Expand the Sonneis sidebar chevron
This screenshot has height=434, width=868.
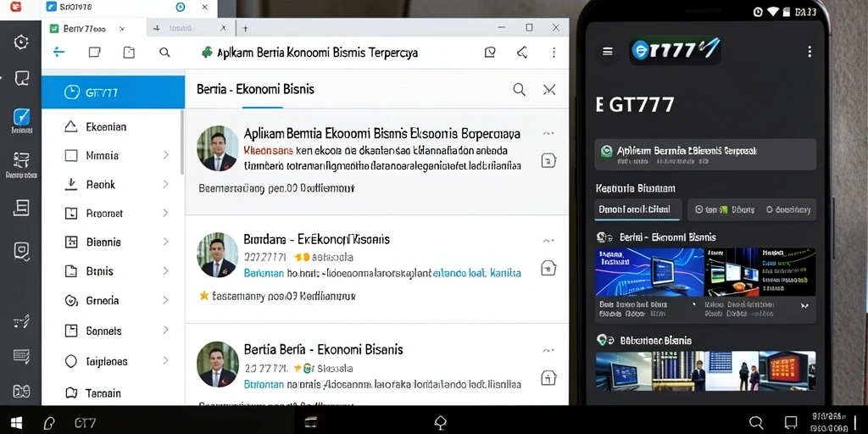click(x=165, y=331)
